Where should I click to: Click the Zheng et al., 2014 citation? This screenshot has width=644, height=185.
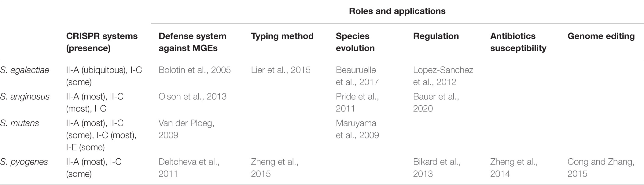point(514,168)
